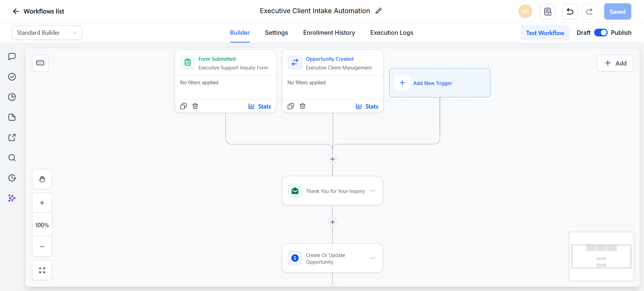Click the workflow minimap thumbnail
644x291 pixels.
coord(601,256)
